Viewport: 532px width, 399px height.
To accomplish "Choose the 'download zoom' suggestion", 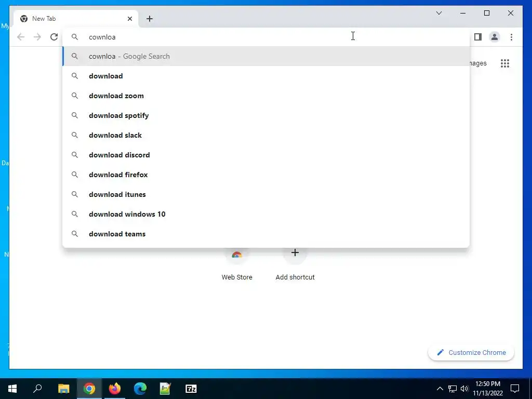I will [266, 96].
